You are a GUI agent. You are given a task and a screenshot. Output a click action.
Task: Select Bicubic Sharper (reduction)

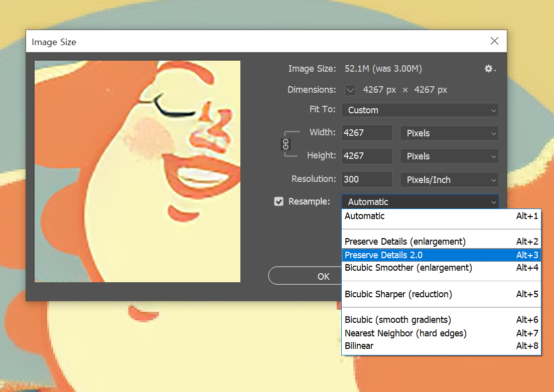[x=441, y=294]
